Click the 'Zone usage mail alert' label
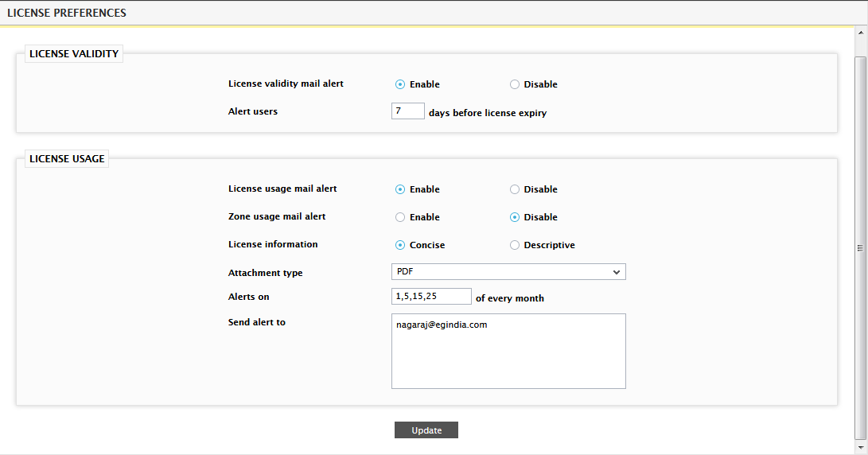The image size is (868, 455). [x=277, y=216]
